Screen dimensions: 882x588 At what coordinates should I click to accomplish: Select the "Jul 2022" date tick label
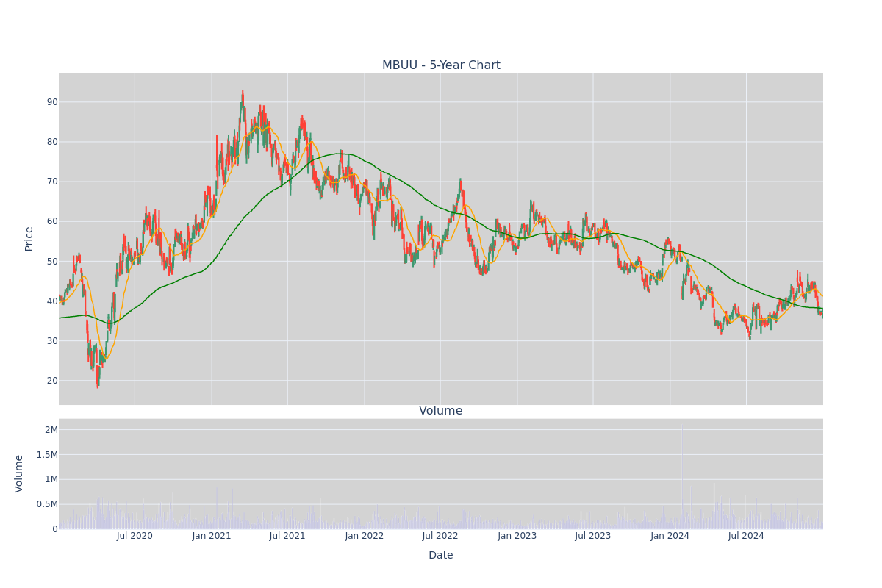(x=440, y=536)
